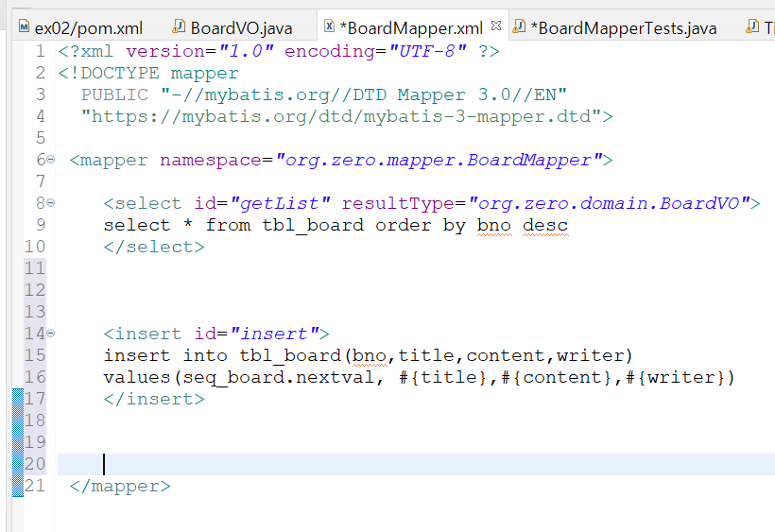Click the Maven icon on pom.xml tab
This screenshot has width=775, height=532.
24,26
